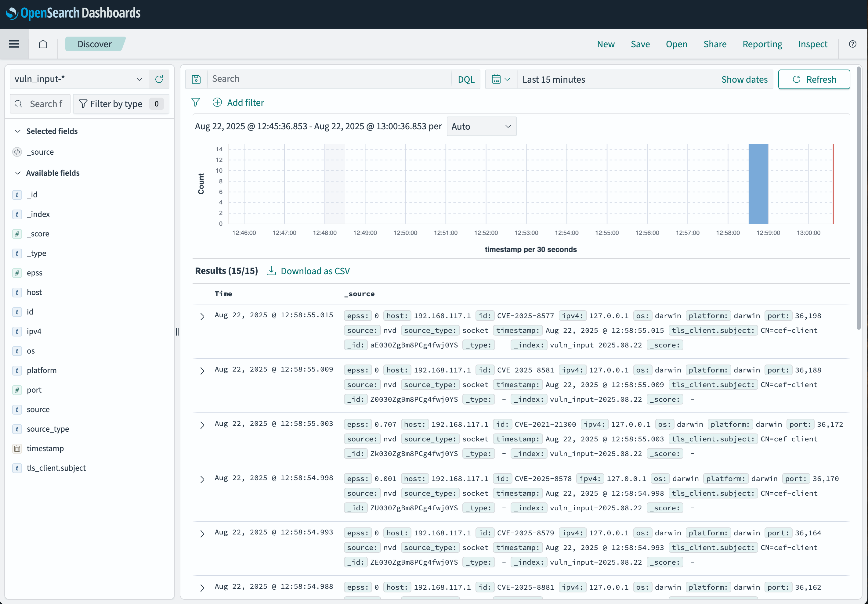Expand the 12:58:55.015 result row
Image resolution: width=868 pixels, height=604 pixels.
pos(202,317)
